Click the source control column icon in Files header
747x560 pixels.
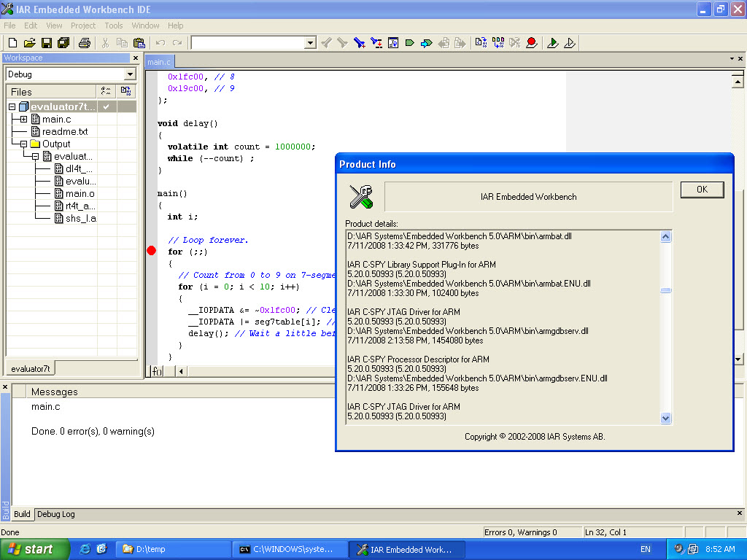pyautogui.click(x=107, y=91)
